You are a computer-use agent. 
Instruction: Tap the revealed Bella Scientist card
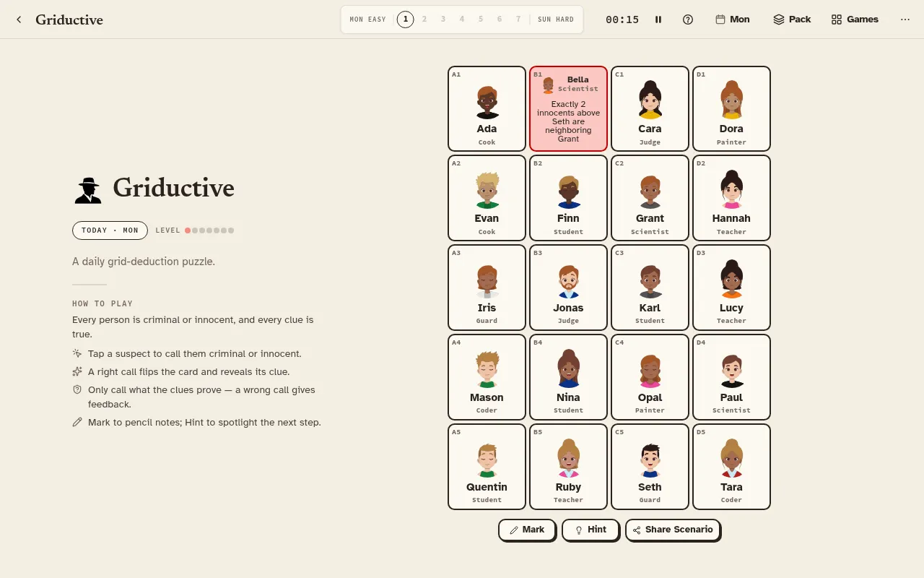[568, 108]
